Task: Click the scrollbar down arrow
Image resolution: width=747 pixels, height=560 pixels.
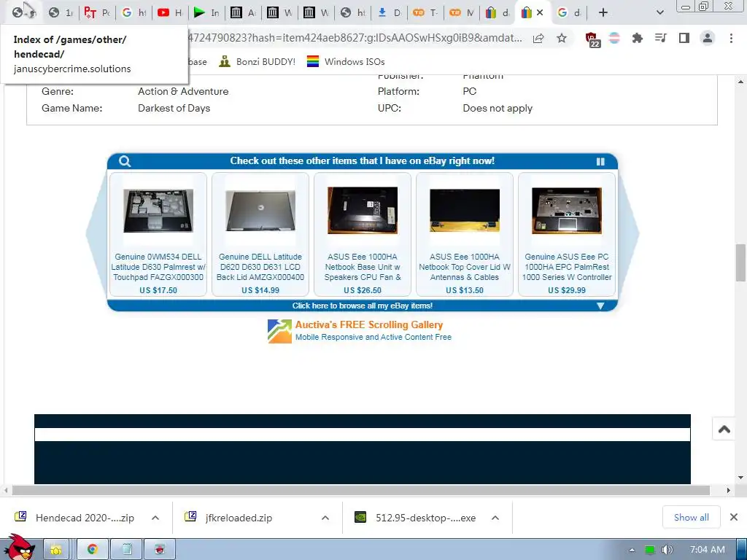Action: 740,478
